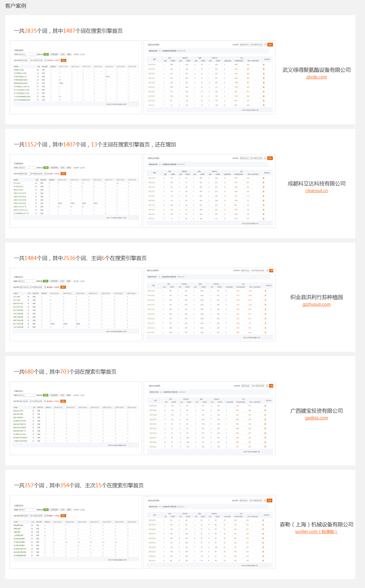Select 主词 radio in zjlvde keyword ranking panel
The width and height of the screenshot is (365, 588).
[81, 54]
